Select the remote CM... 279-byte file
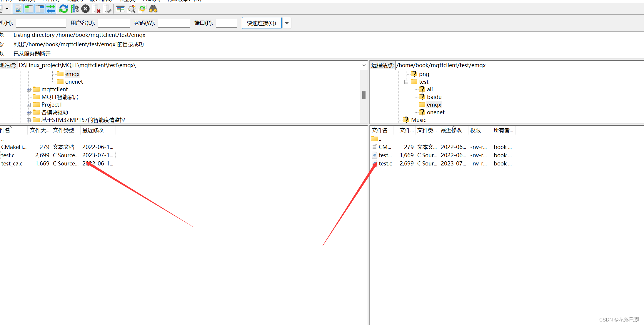This screenshot has height=325, width=644. tap(443, 147)
